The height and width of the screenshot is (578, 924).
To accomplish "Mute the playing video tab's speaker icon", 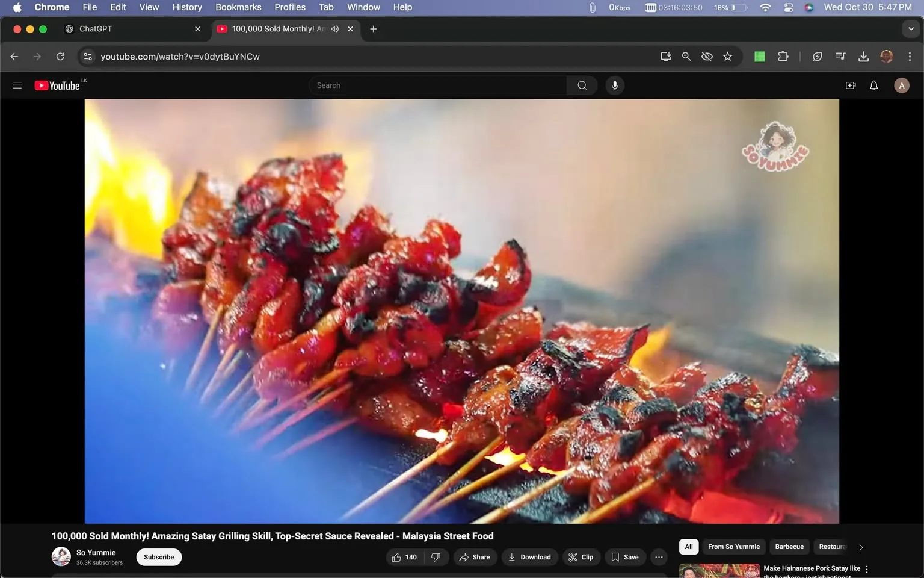I will click(x=334, y=28).
